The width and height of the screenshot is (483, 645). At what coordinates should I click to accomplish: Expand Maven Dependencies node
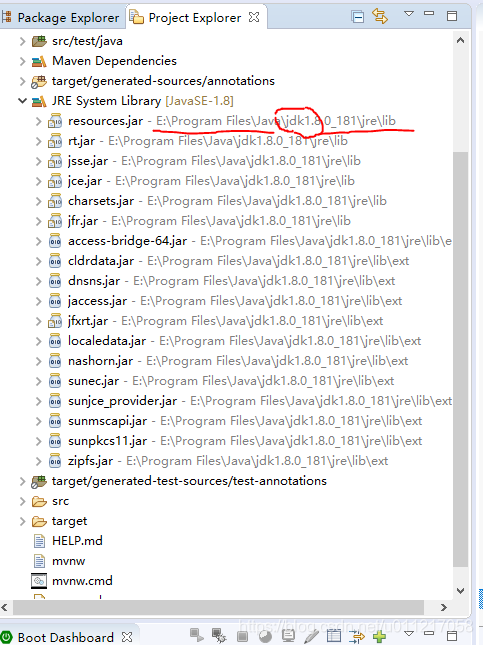(x=23, y=61)
